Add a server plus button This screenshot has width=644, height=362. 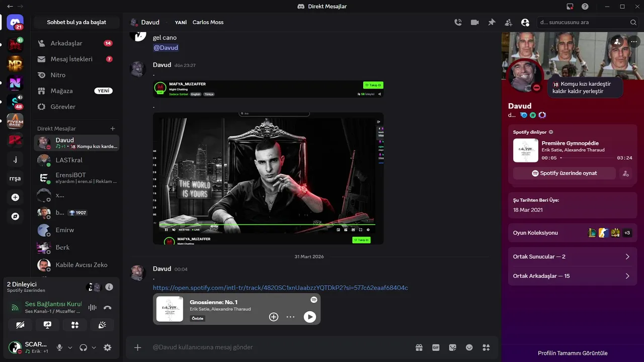coord(15,197)
